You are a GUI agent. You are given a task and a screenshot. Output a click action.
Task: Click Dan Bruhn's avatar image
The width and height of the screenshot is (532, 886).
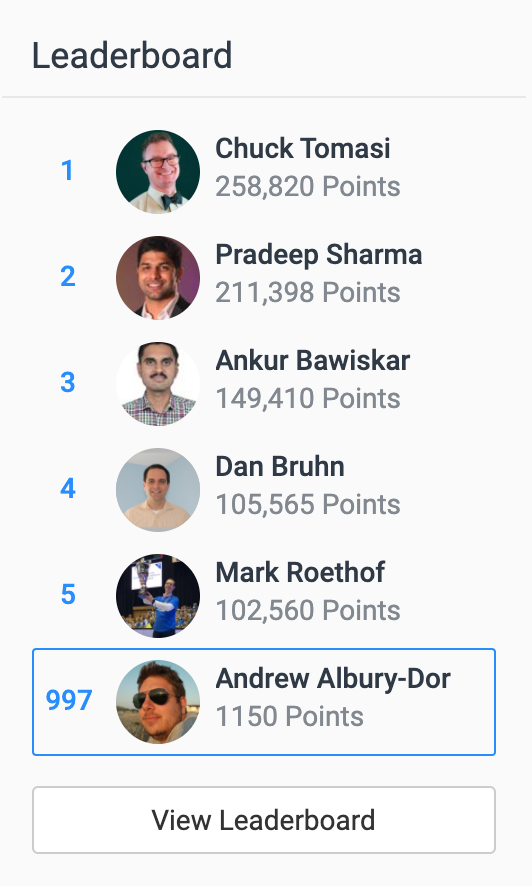[158, 489]
